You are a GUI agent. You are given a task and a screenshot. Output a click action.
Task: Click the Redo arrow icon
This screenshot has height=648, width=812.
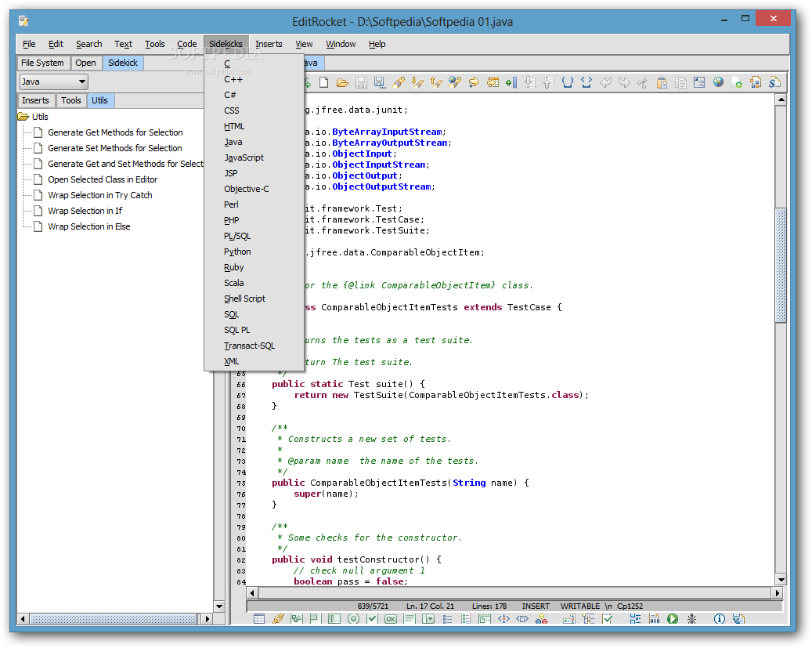point(624,82)
